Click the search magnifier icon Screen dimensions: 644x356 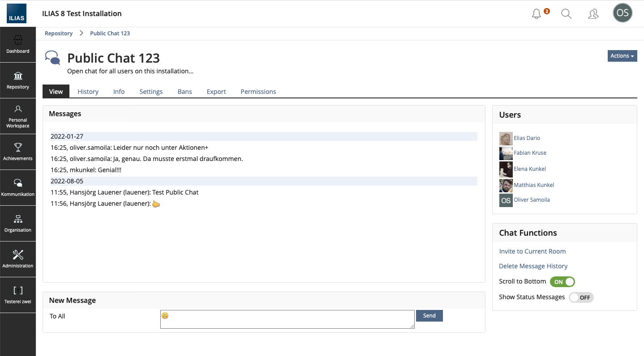coord(566,14)
